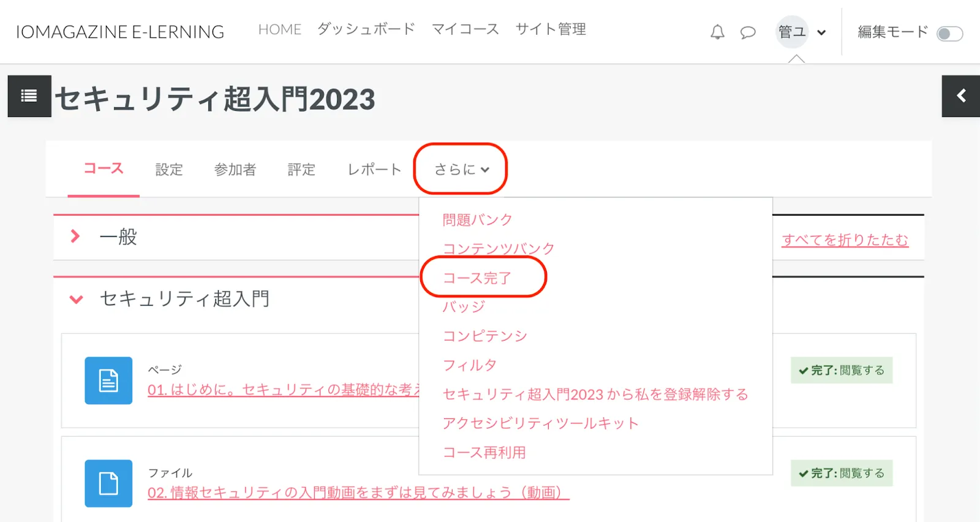
Task: Open the さらに dropdown menu
Action: (461, 169)
